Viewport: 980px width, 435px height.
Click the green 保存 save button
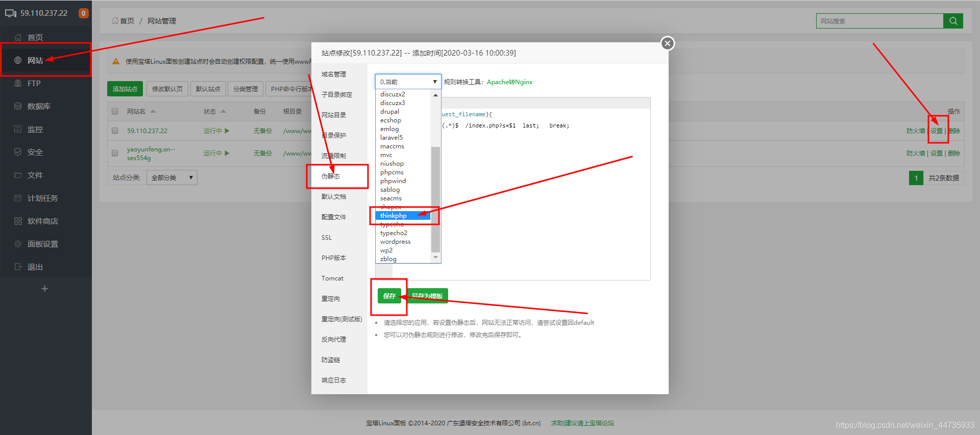(x=389, y=296)
